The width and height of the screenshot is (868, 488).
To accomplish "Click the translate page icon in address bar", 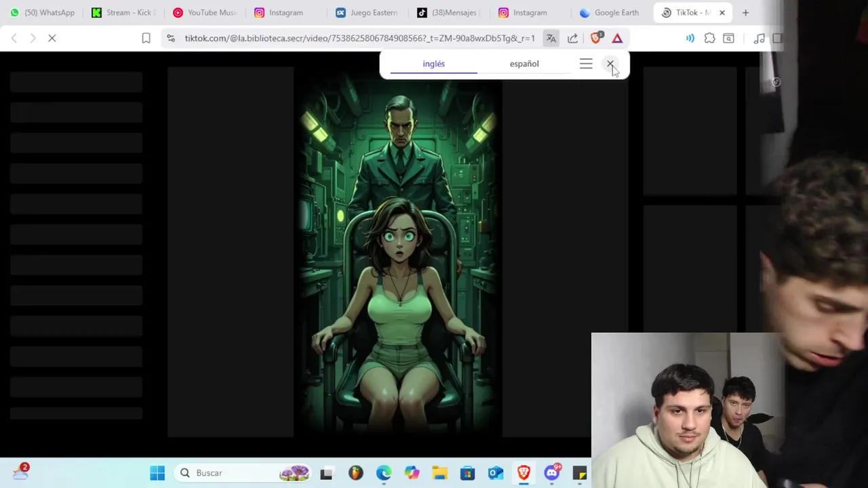I will [551, 39].
